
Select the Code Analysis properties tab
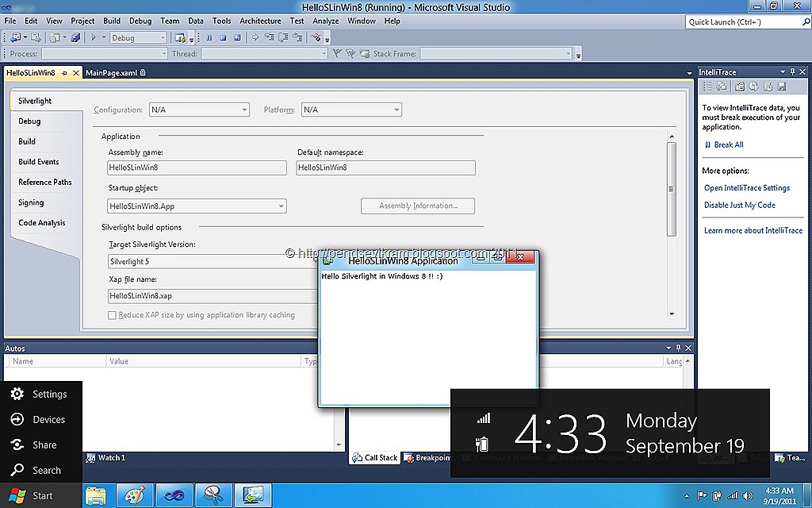[42, 223]
